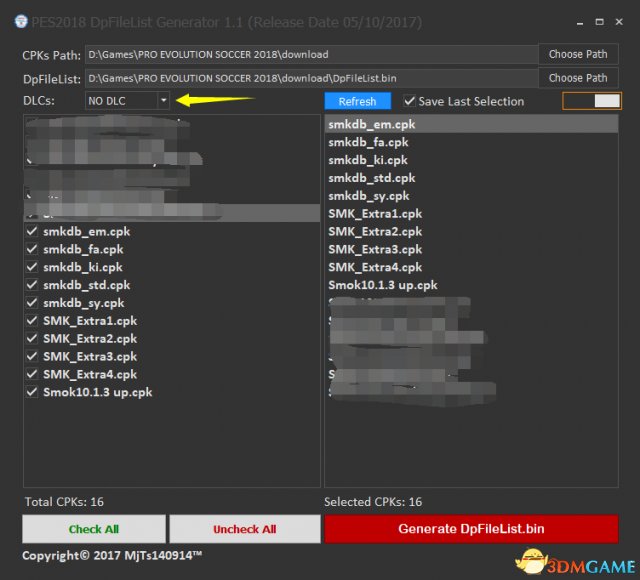640x580 pixels.
Task: Click the Selected CPKs: 16 label
Action: click(x=373, y=502)
